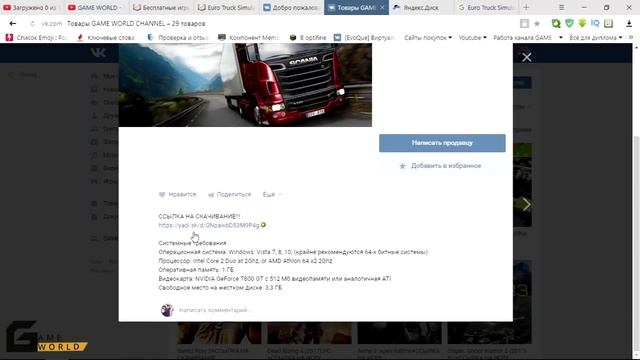640x360 pixels.
Task: Switch to the GAME WORLD YouTube tab
Action: (95, 7)
